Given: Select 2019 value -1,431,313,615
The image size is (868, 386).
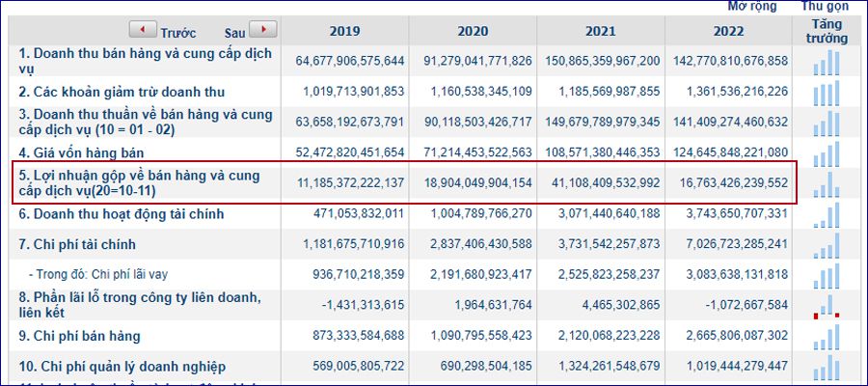Looking at the screenshot, I should click(x=365, y=305).
